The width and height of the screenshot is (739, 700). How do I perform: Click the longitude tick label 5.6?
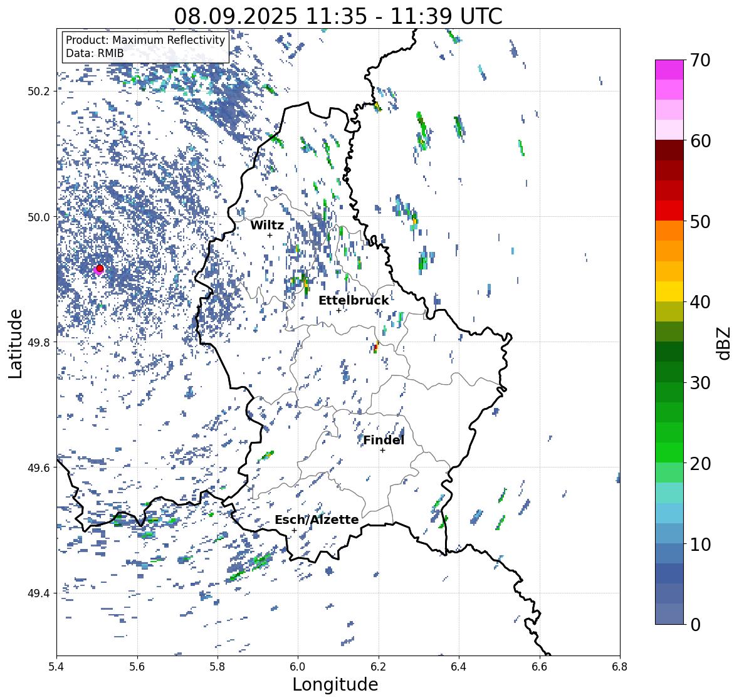tap(137, 667)
